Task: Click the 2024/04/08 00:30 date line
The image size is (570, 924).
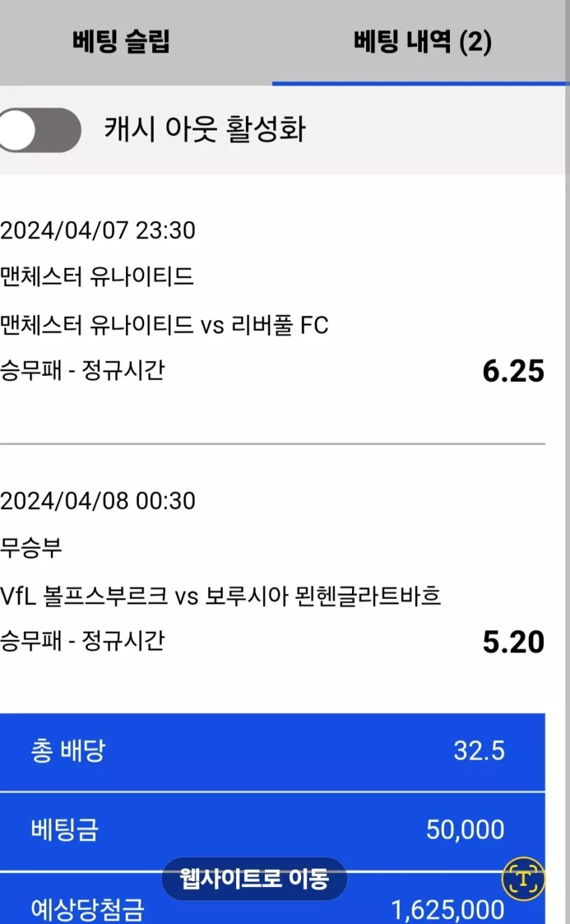Action: (x=98, y=501)
